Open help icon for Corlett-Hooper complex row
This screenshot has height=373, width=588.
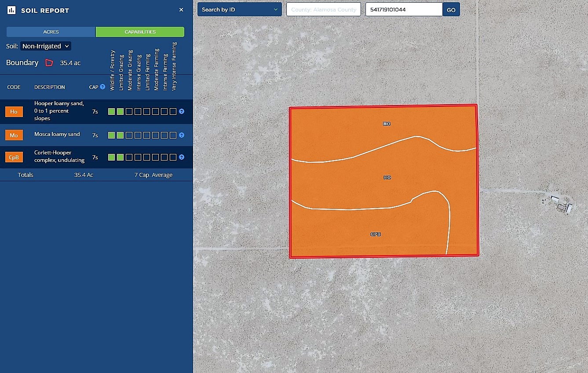182,157
